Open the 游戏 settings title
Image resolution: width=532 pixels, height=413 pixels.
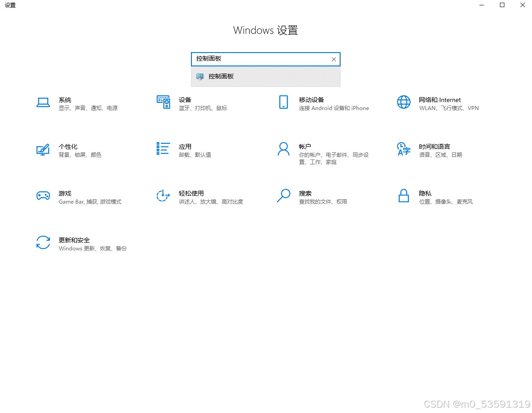tap(65, 194)
